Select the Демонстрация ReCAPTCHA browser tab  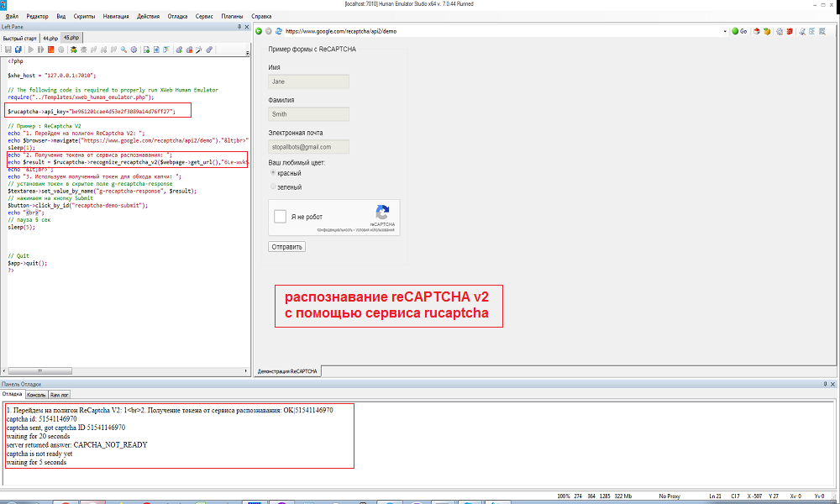287,371
